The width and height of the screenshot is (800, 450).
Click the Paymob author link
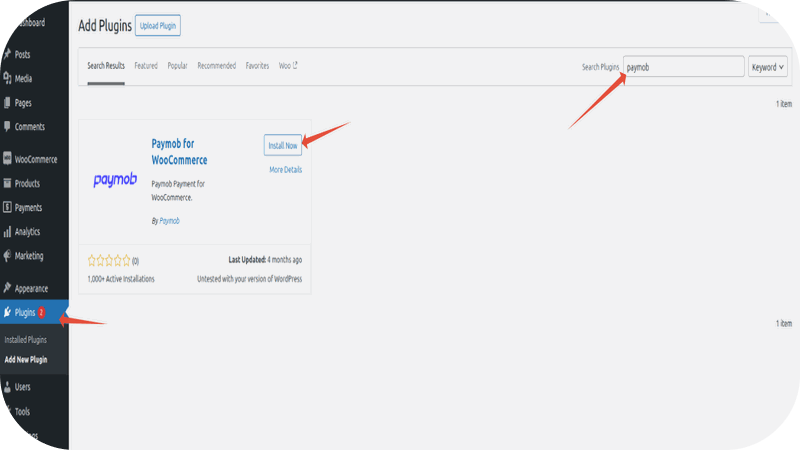170,221
